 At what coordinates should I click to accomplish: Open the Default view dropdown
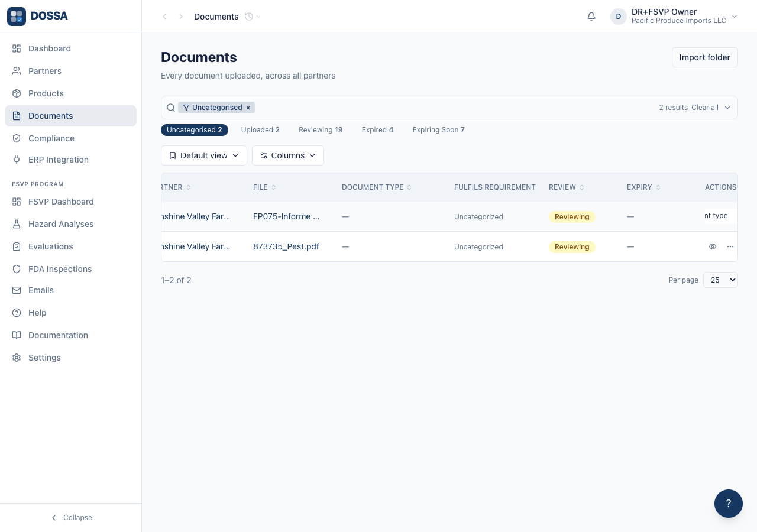[x=204, y=155]
